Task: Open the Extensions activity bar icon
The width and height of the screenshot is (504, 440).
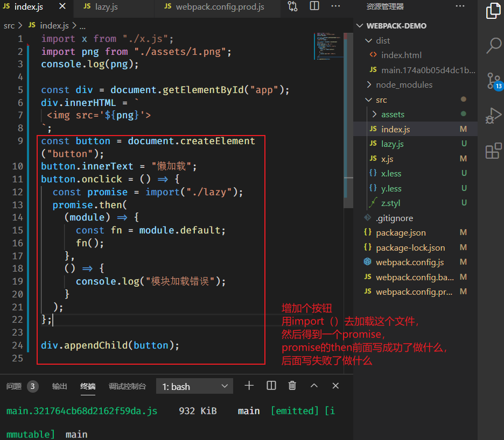Action: [x=493, y=151]
